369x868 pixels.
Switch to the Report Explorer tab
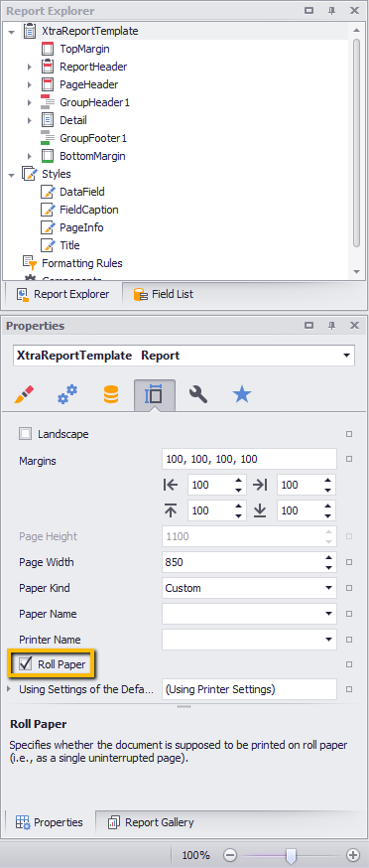(62, 294)
